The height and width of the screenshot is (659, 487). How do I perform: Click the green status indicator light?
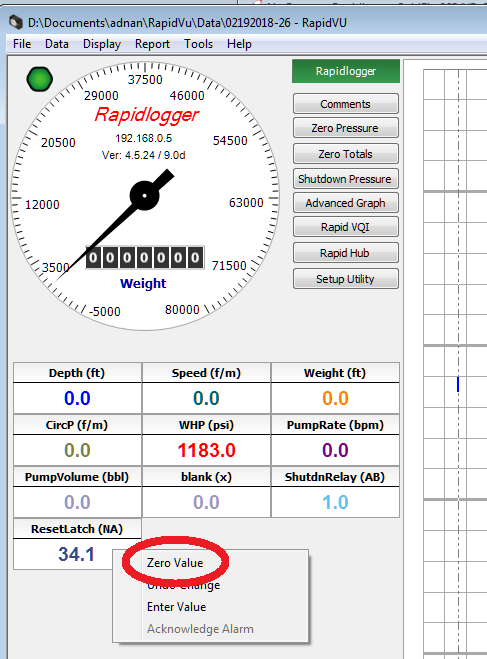pos(39,79)
